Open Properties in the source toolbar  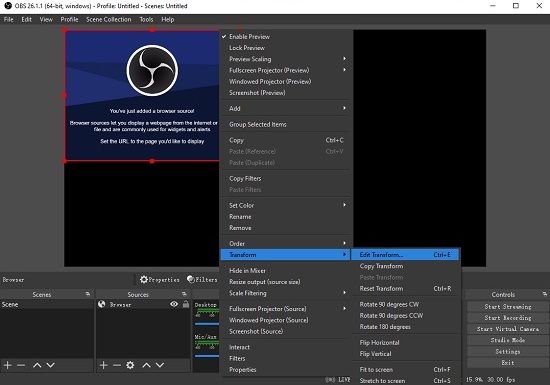coord(160,279)
